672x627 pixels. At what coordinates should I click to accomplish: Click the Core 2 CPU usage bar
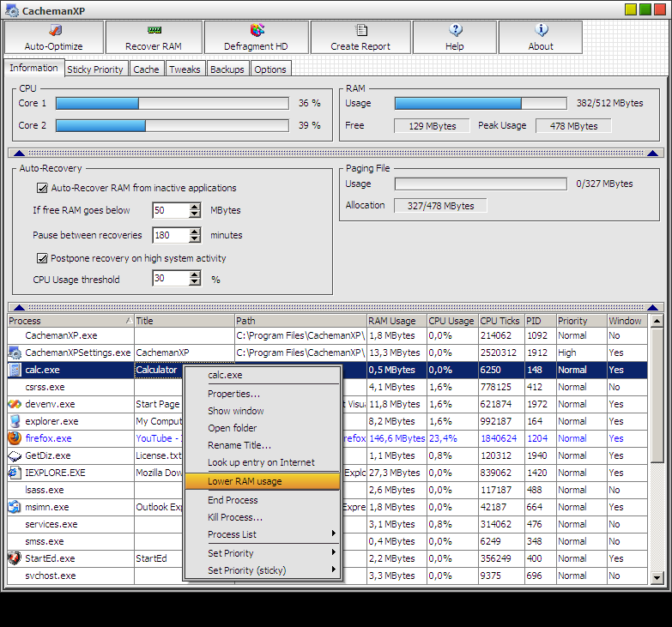point(173,125)
